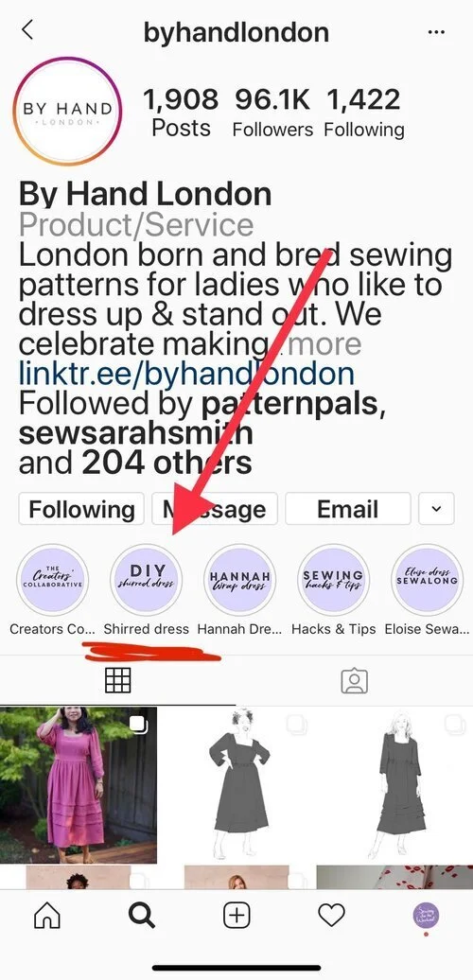Viewport: 473px width, 980px height.
Task: Switch to the grid posts tab
Action: point(118,681)
